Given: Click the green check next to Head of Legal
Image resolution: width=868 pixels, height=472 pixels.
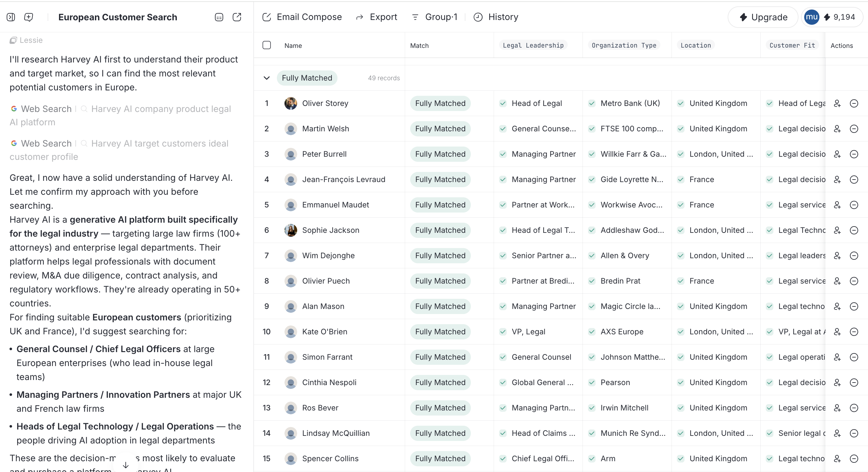Looking at the screenshot, I should tap(503, 103).
